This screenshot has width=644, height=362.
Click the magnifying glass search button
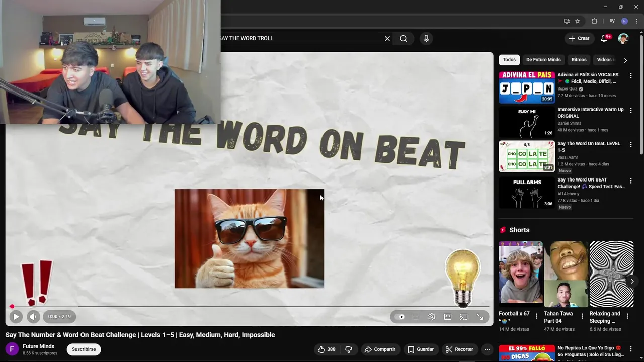404,38
